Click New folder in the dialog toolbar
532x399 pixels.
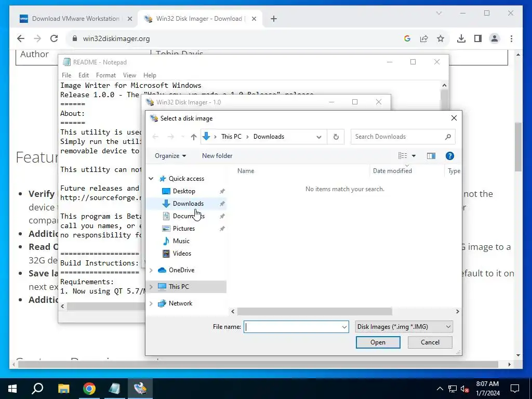[x=217, y=156]
